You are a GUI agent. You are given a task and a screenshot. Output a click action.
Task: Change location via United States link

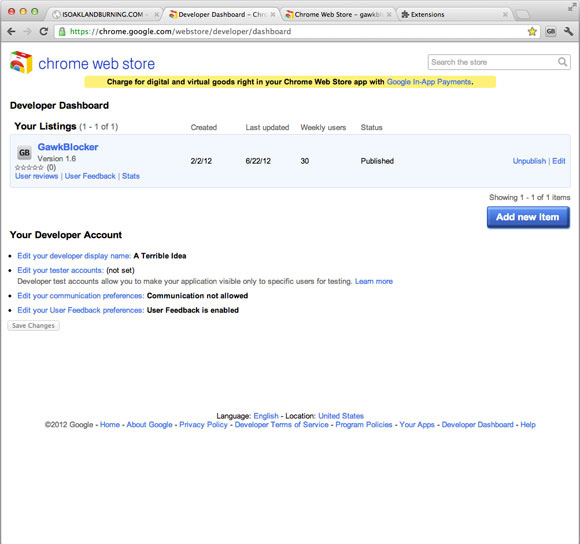click(341, 416)
